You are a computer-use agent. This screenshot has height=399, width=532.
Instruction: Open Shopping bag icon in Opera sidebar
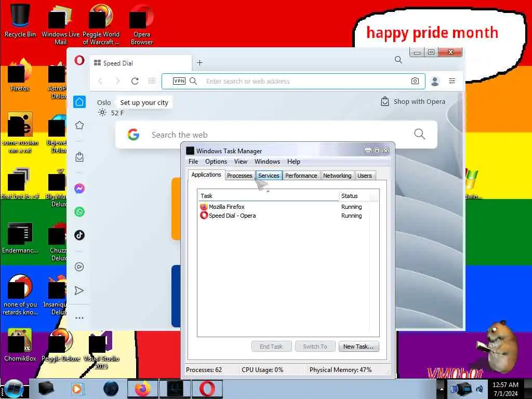point(79,157)
